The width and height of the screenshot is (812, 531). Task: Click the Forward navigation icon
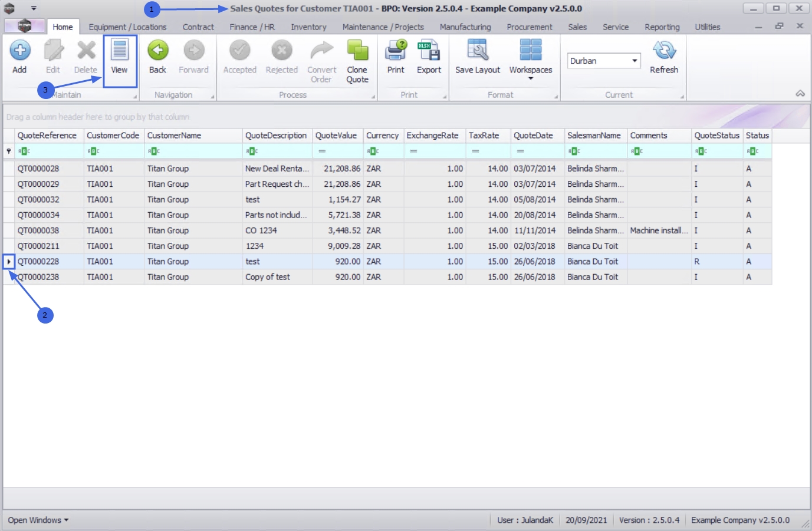pyautogui.click(x=193, y=51)
